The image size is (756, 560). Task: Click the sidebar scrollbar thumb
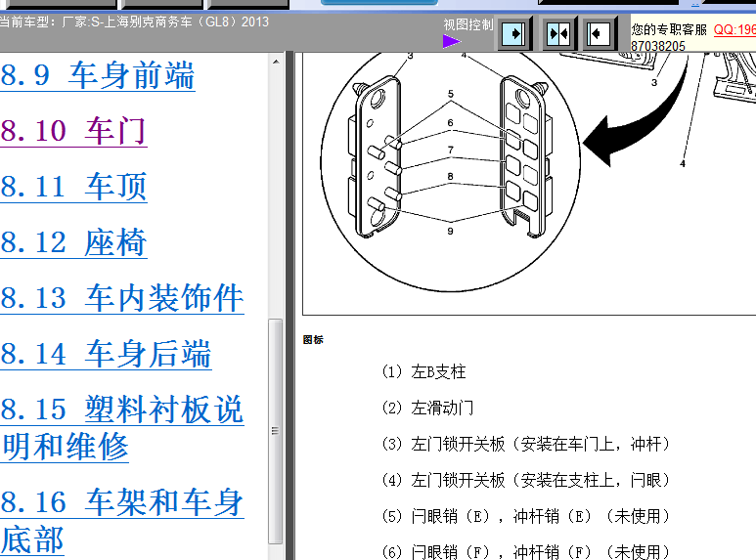click(x=276, y=430)
